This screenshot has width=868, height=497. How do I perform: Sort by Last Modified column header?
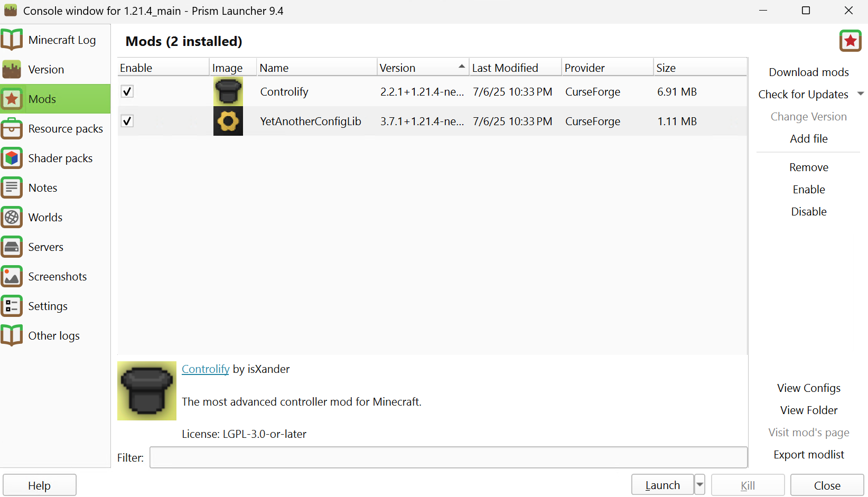pyautogui.click(x=516, y=68)
